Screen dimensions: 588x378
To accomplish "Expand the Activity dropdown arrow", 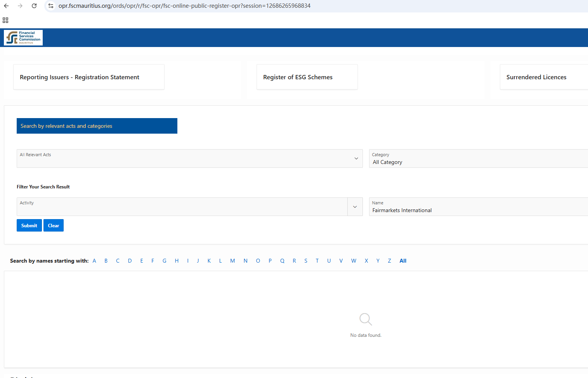I will point(355,207).
